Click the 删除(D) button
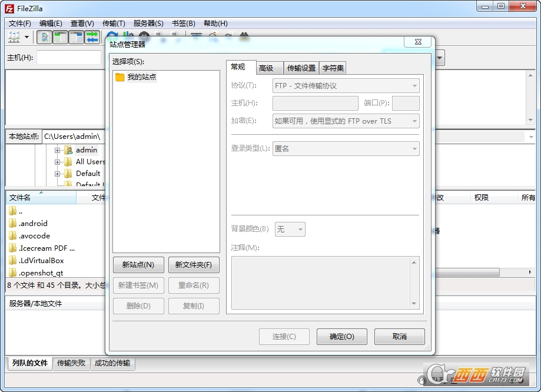The width and height of the screenshot is (541, 392). [x=138, y=306]
